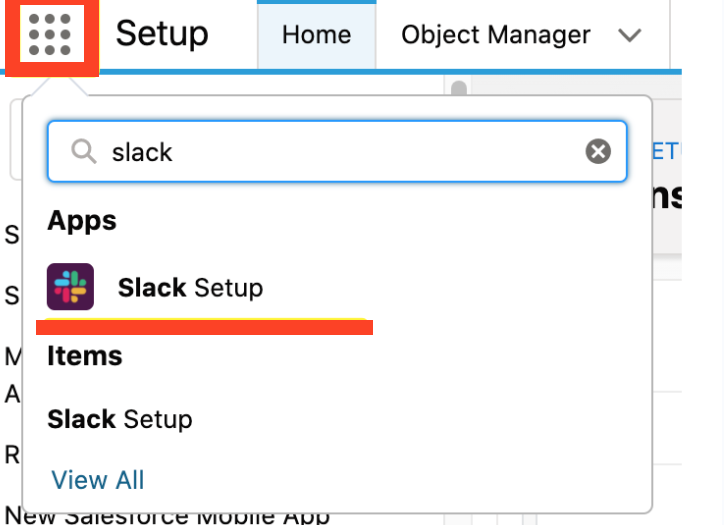Click the Items section heading

tap(85, 356)
